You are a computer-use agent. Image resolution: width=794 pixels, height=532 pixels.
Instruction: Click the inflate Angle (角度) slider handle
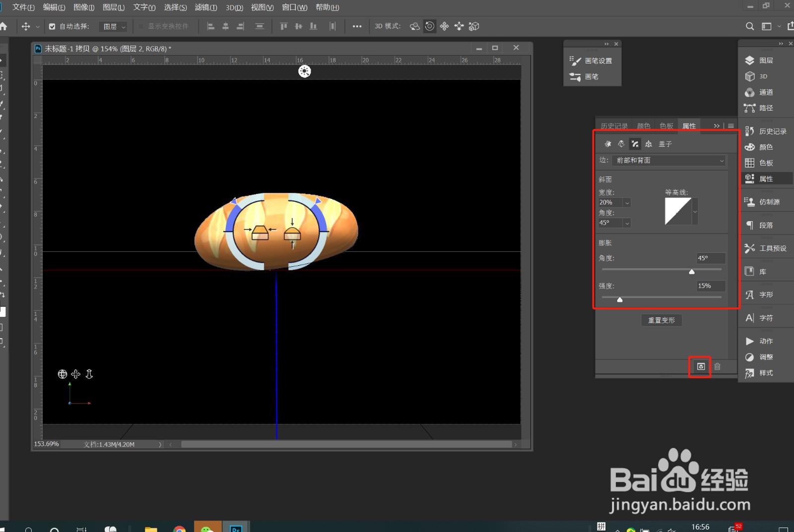tap(692, 271)
